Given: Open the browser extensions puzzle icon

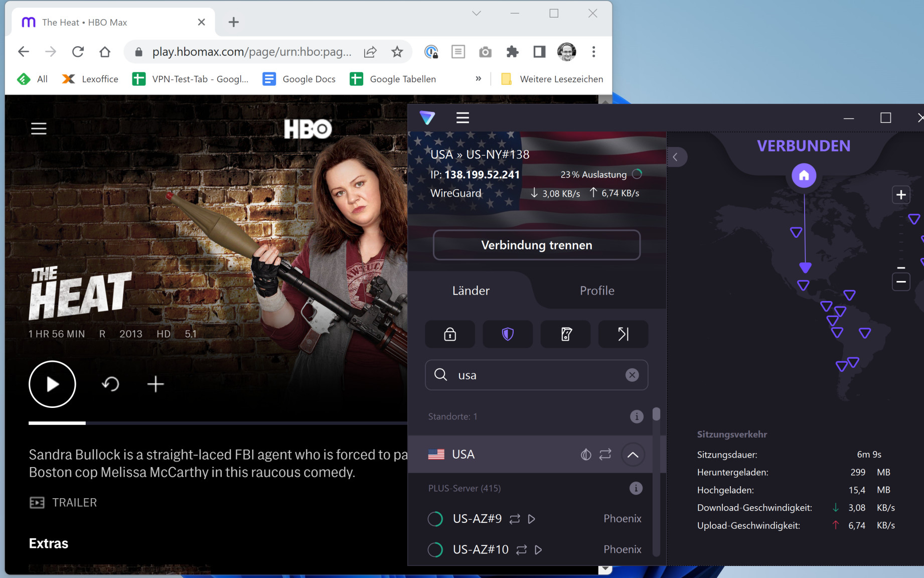Looking at the screenshot, I should pyautogui.click(x=512, y=52).
